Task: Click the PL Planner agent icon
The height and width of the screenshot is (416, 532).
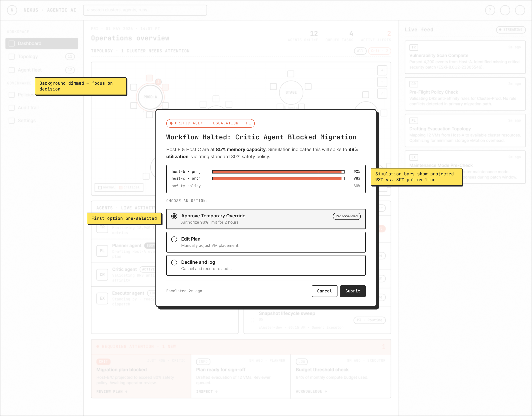Action: click(x=102, y=251)
